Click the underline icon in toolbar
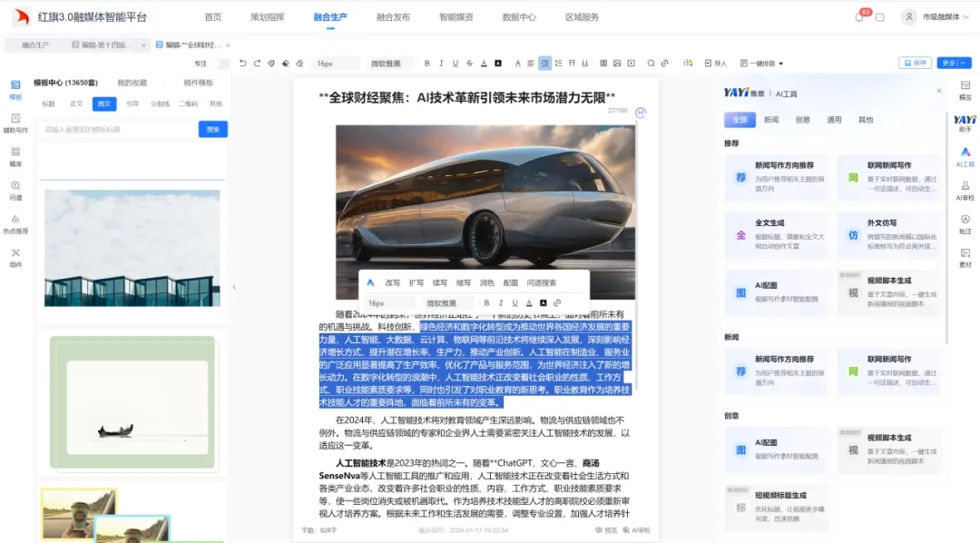The image size is (980, 543). 456,63
